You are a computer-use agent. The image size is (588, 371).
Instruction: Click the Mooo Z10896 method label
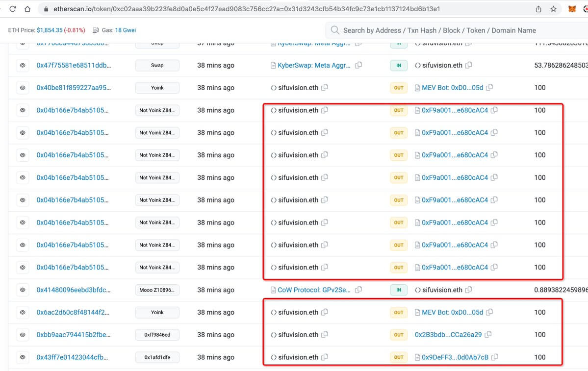coord(157,290)
